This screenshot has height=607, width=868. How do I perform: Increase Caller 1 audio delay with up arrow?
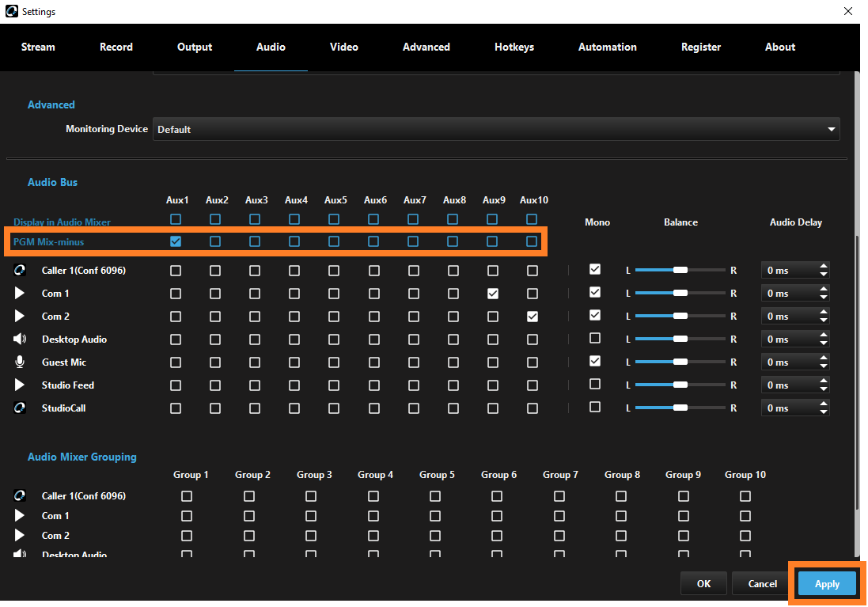coord(823,267)
